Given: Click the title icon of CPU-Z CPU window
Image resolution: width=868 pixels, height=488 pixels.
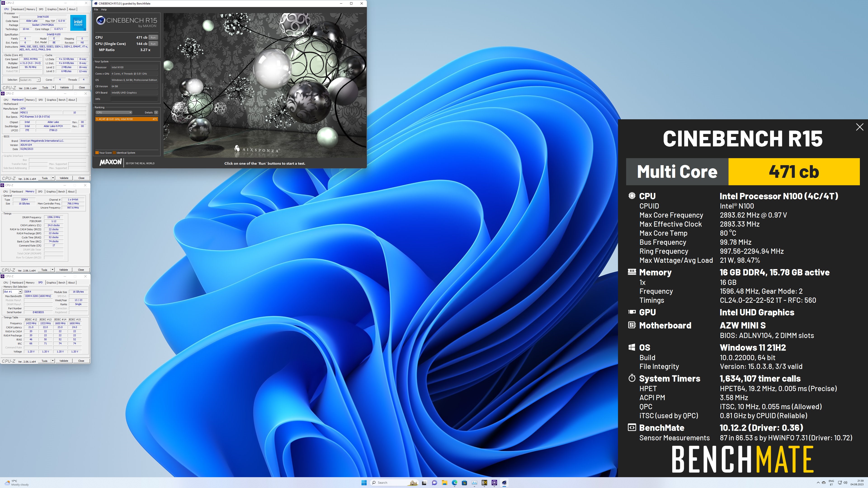Looking at the screenshot, I should (x=3, y=3).
